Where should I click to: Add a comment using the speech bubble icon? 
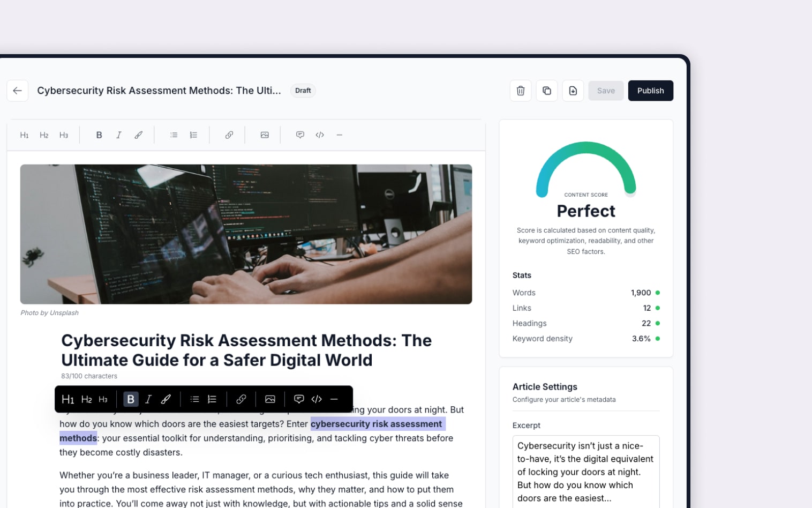click(300, 135)
